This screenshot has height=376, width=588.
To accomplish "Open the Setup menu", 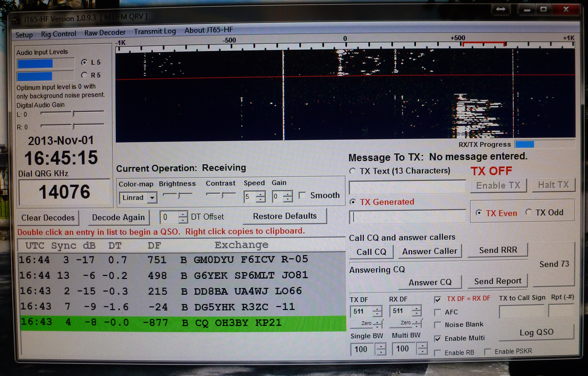I will [x=24, y=35].
